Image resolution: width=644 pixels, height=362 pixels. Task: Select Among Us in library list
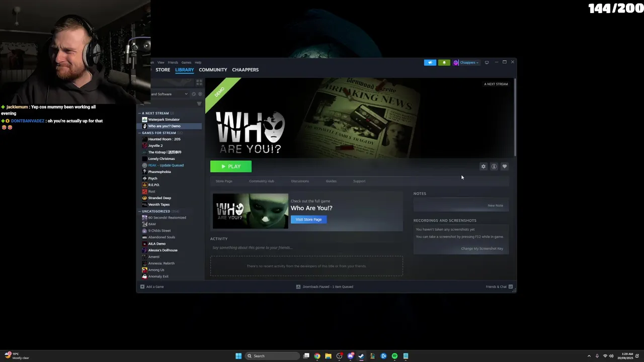point(156,270)
